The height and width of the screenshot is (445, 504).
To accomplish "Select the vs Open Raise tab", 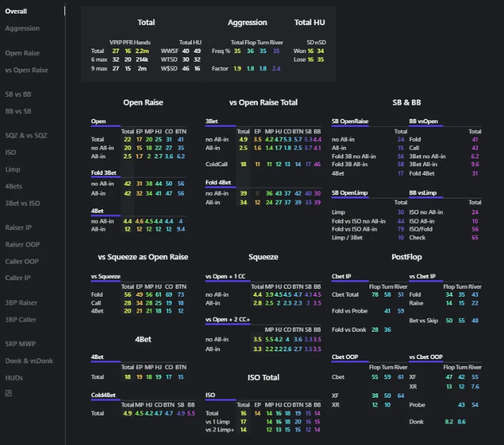I will (x=26, y=70).
